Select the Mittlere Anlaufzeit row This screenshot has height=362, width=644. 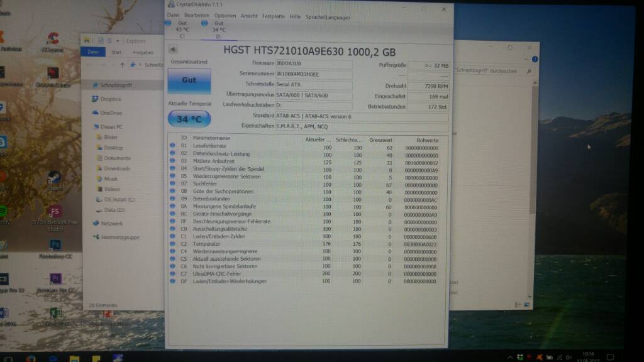coord(304,162)
